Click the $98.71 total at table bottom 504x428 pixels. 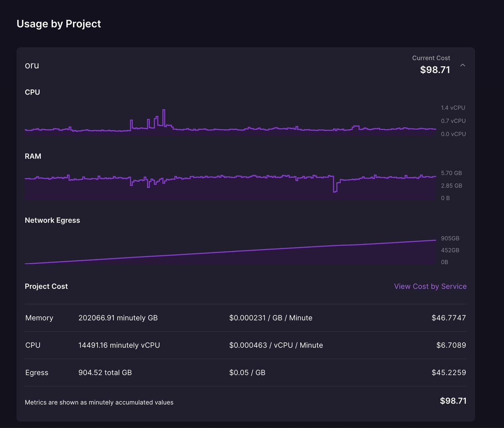coord(453,401)
